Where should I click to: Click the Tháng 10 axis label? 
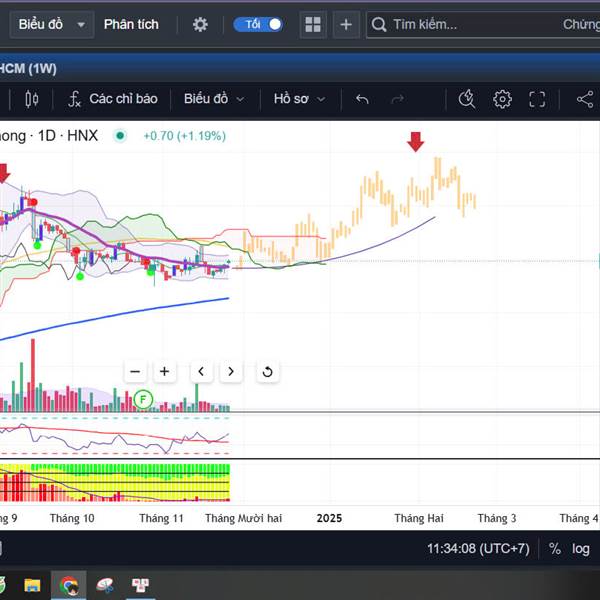[x=72, y=518]
